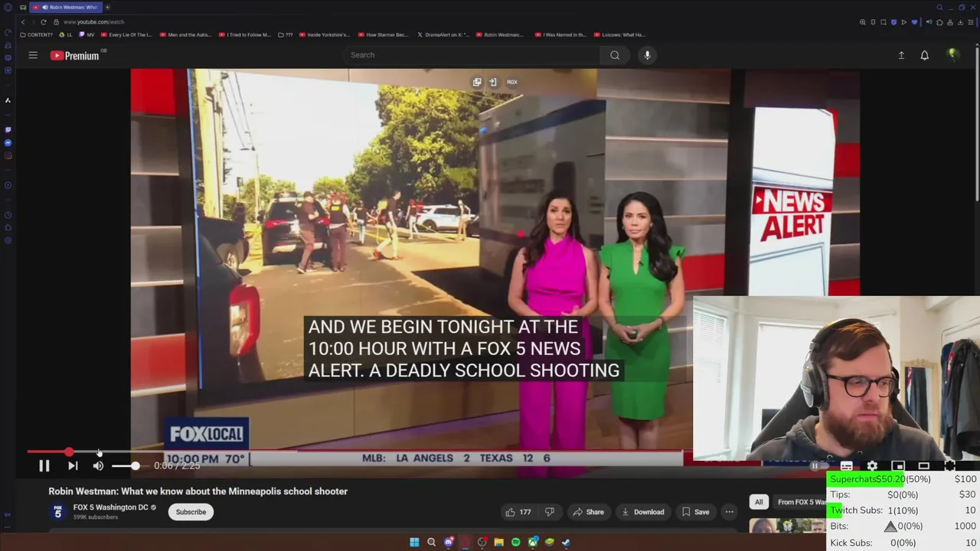Open the account avatar menu
The width and height of the screenshot is (980, 551).
(x=952, y=54)
